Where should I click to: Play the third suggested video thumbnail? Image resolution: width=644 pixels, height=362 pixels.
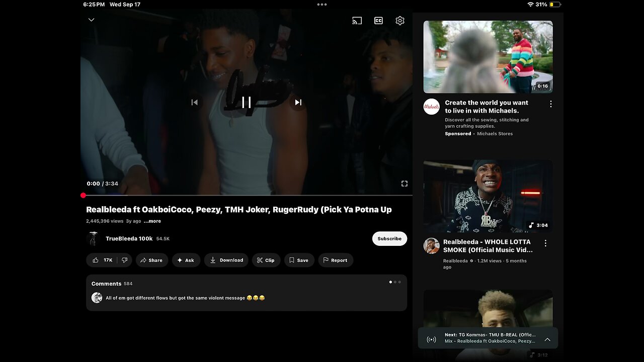pyautogui.click(x=488, y=308)
